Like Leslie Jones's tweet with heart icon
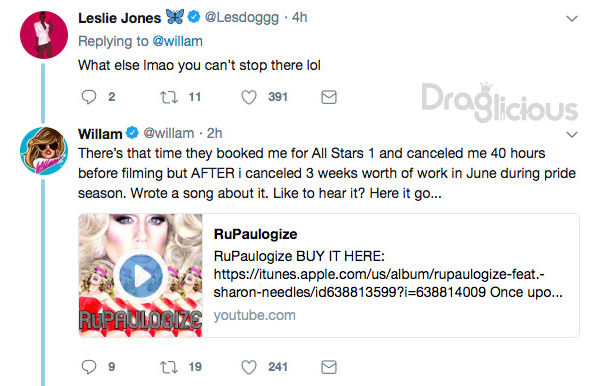This screenshot has width=600, height=386. (249, 97)
